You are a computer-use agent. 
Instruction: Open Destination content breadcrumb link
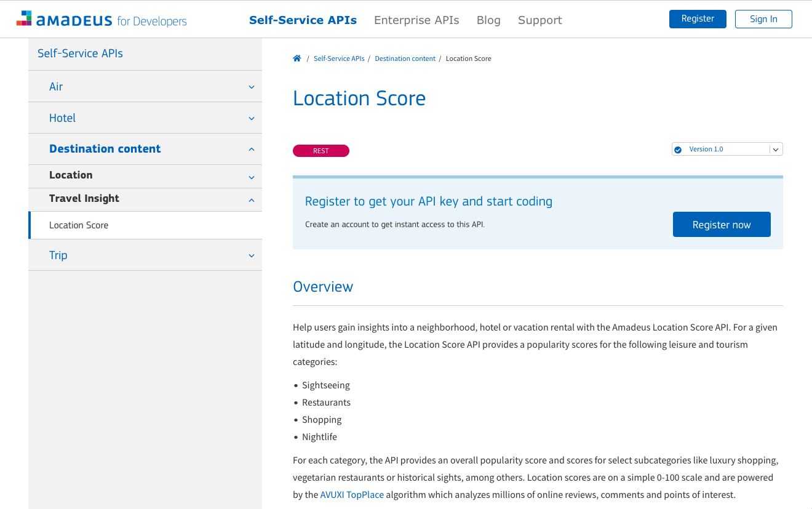(x=405, y=58)
